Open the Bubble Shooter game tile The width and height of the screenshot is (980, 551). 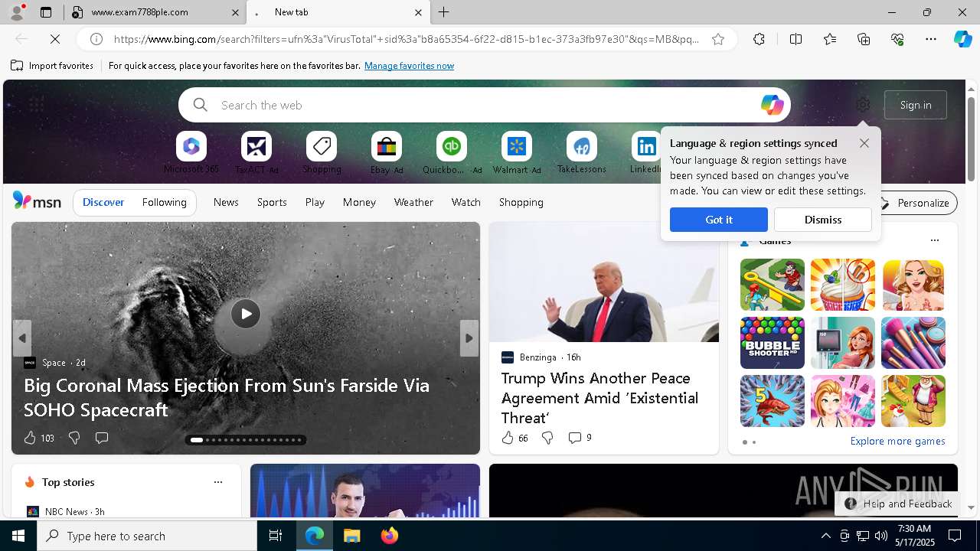tap(772, 343)
